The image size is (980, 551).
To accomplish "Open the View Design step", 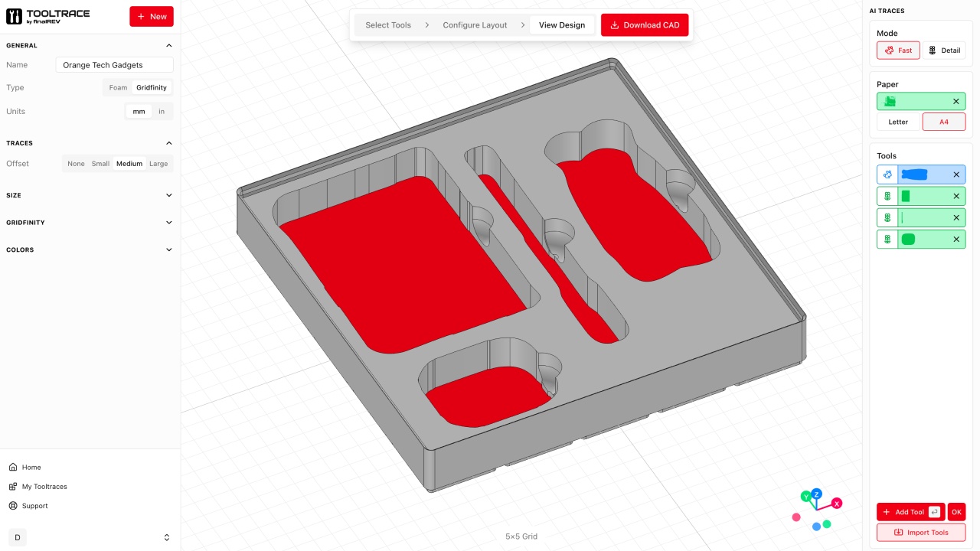I will (x=562, y=25).
